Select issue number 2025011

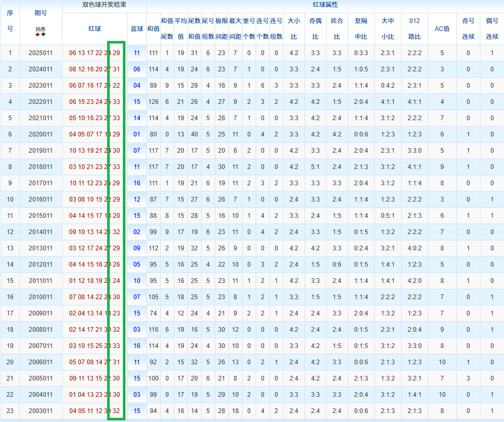pos(40,52)
